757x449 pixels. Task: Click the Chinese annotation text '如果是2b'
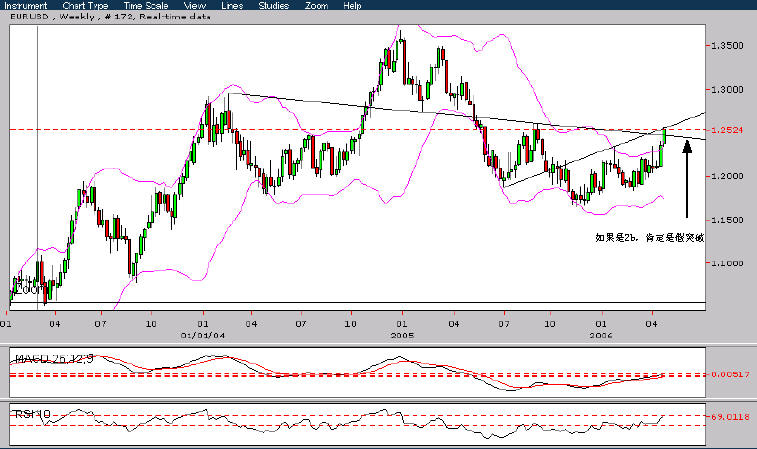tap(617, 238)
